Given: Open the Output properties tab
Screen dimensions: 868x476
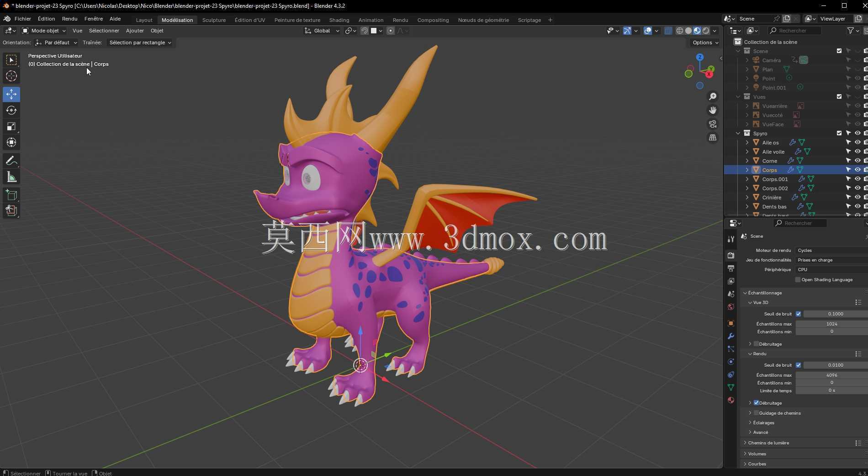Looking at the screenshot, I should click(x=731, y=268).
